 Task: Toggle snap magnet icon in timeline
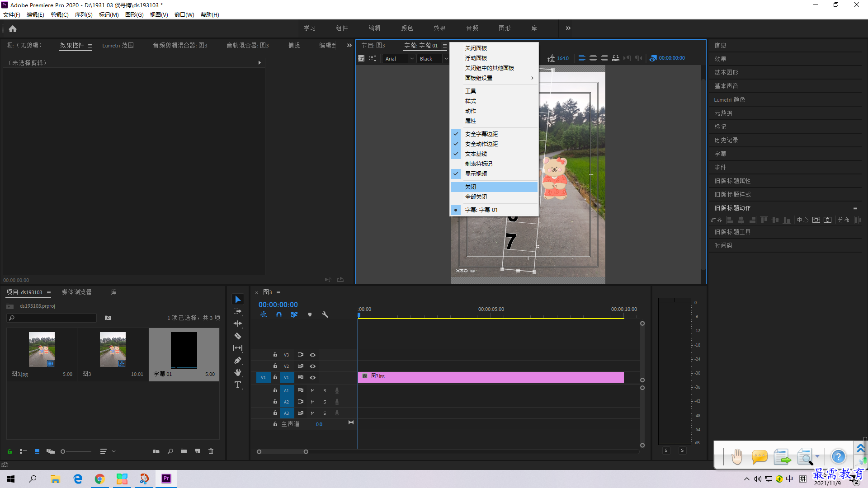coord(279,314)
